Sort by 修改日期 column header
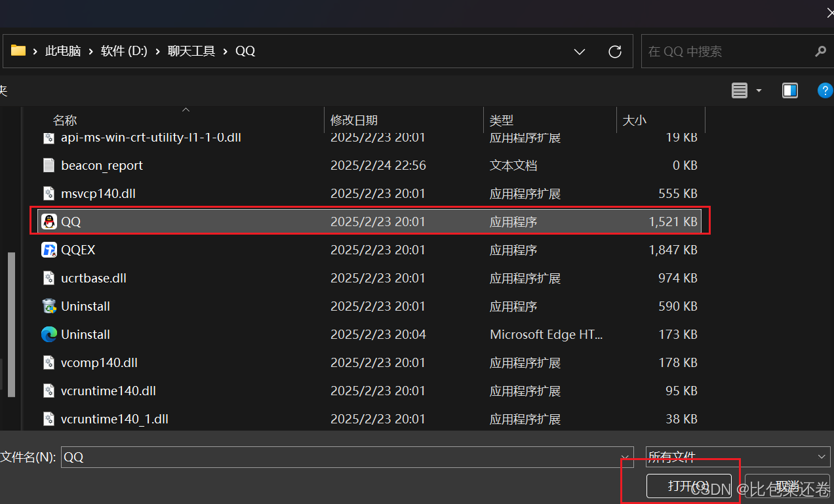This screenshot has height=504, width=834. click(354, 121)
